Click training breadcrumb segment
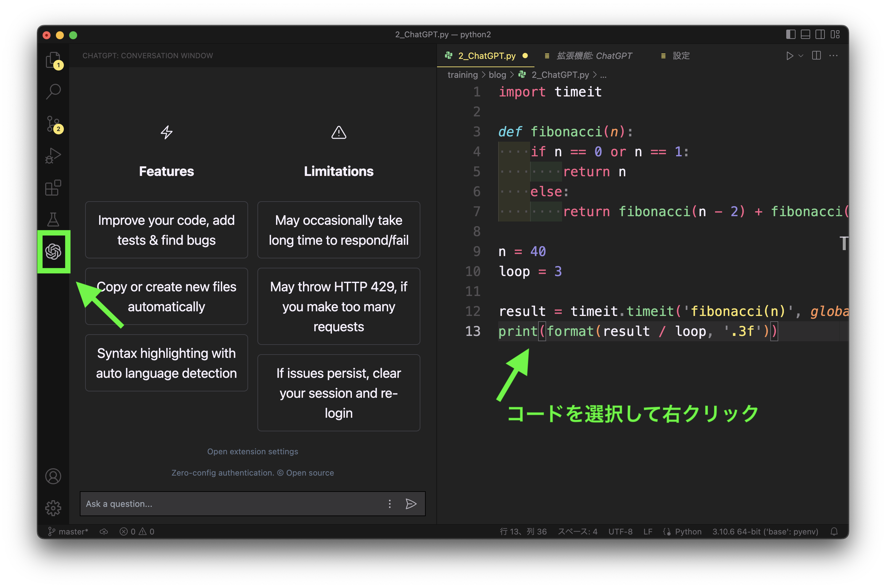This screenshot has width=886, height=588. tap(462, 75)
